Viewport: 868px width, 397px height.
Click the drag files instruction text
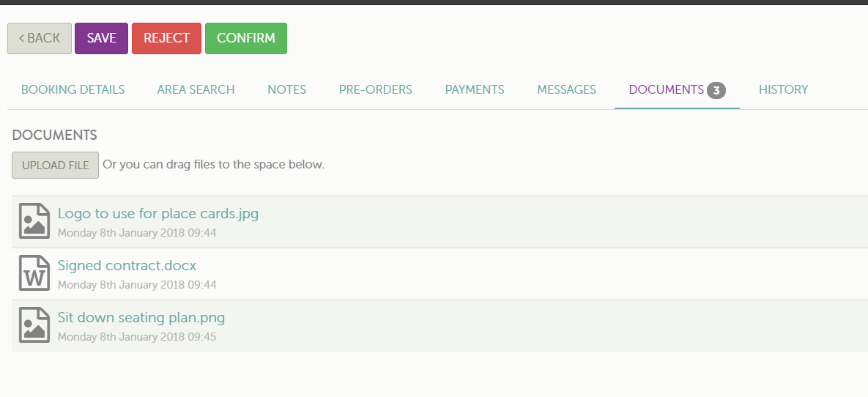point(214,165)
